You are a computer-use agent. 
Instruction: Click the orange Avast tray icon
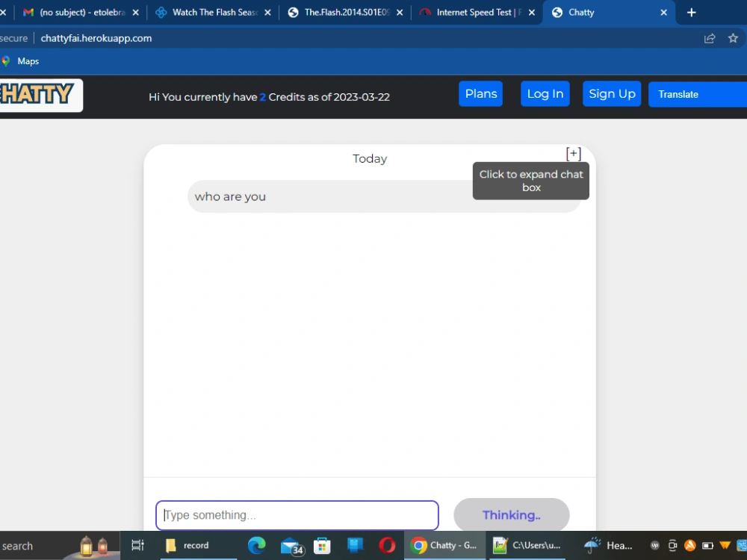[x=689, y=545]
